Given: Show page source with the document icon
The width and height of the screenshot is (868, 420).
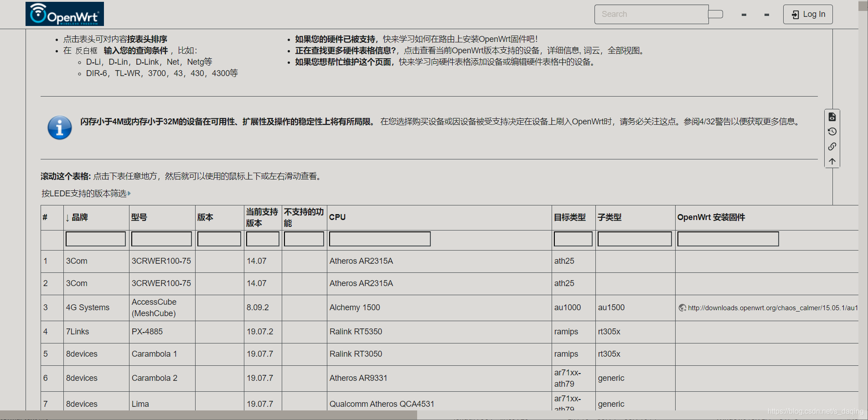Looking at the screenshot, I should [832, 117].
